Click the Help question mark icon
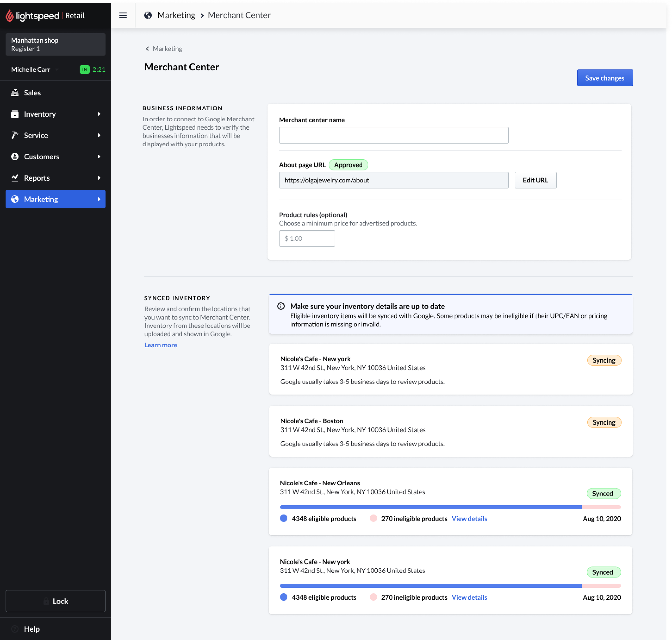The width and height of the screenshot is (672, 640). pyautogui.click(x=15, y=629)
